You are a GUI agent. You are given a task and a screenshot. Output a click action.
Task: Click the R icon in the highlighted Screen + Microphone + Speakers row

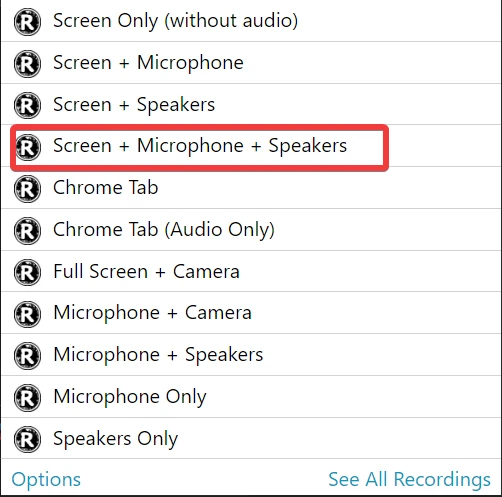pyautogui.click(x=27, y=147)
